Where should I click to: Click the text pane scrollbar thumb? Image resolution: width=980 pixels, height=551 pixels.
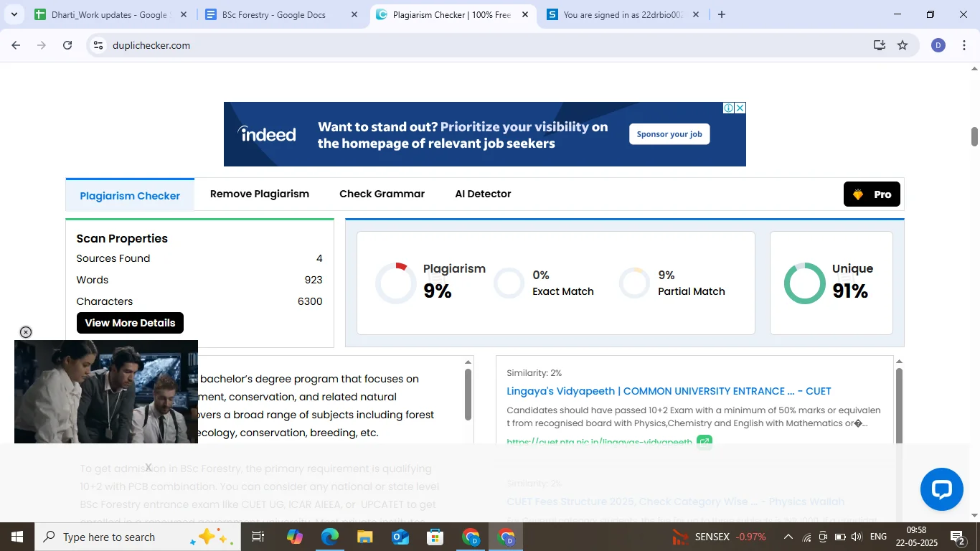tap(468, 395)
